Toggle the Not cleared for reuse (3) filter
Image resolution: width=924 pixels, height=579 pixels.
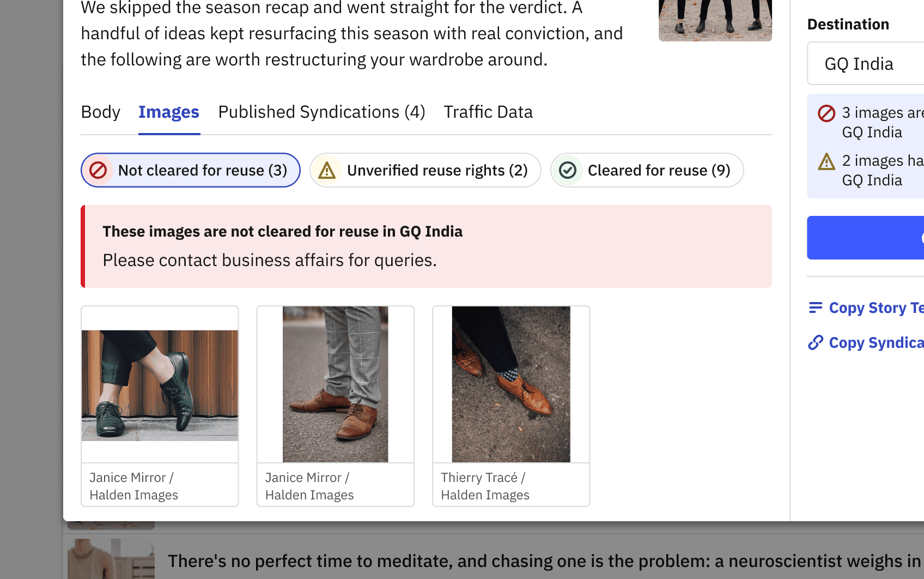[x=191, y=170]
